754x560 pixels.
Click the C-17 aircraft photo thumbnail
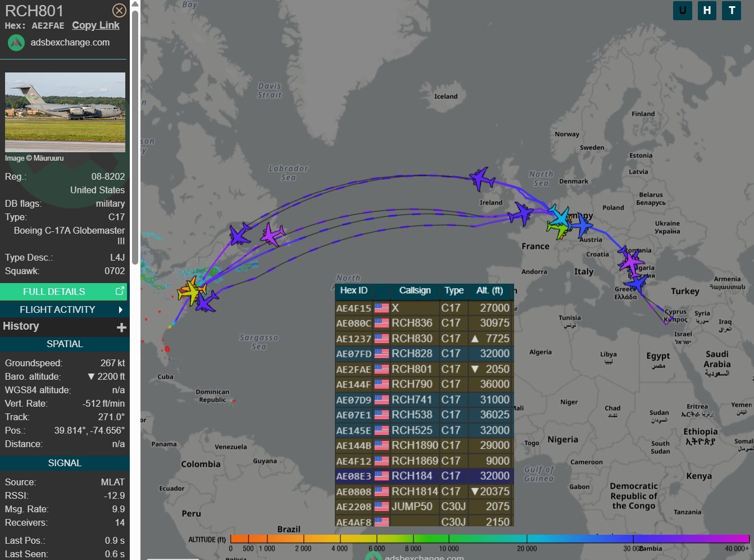[65, 112]
